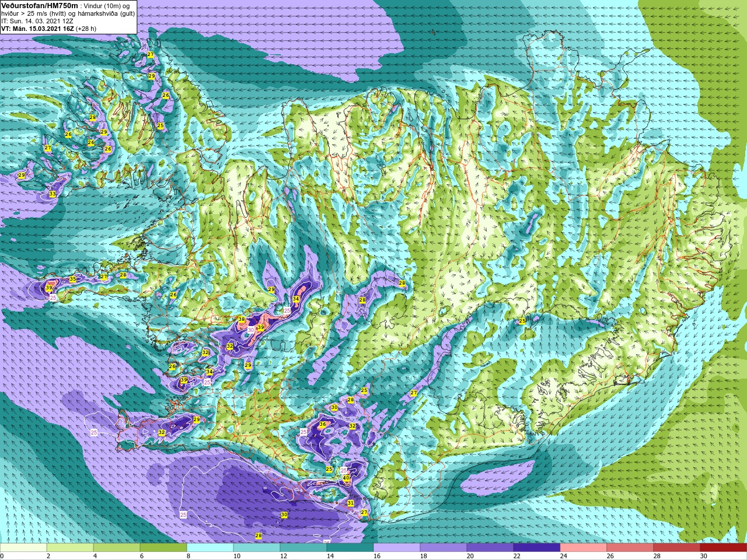
Task: Click the dark teal 14–16 m/s legend swatch
Action: click(x=350, y=548)
